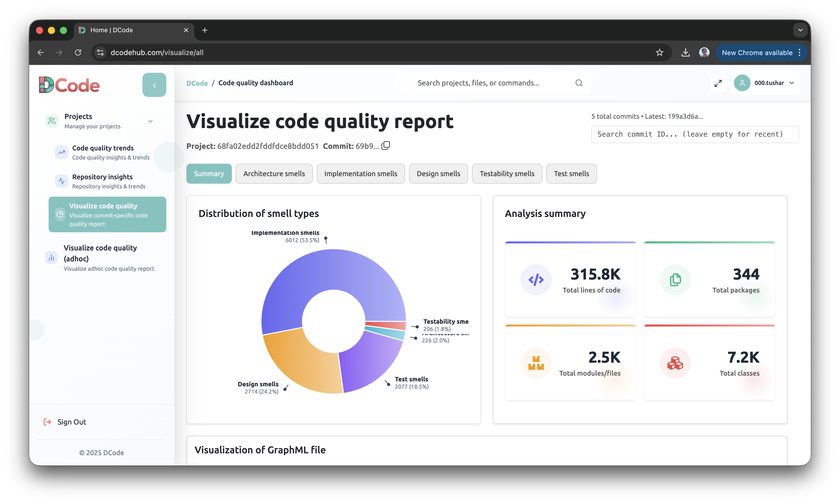Screen dimensions: 840x504
Task: Open Code quality trends from the sidebar
Action: pos(103,152)
